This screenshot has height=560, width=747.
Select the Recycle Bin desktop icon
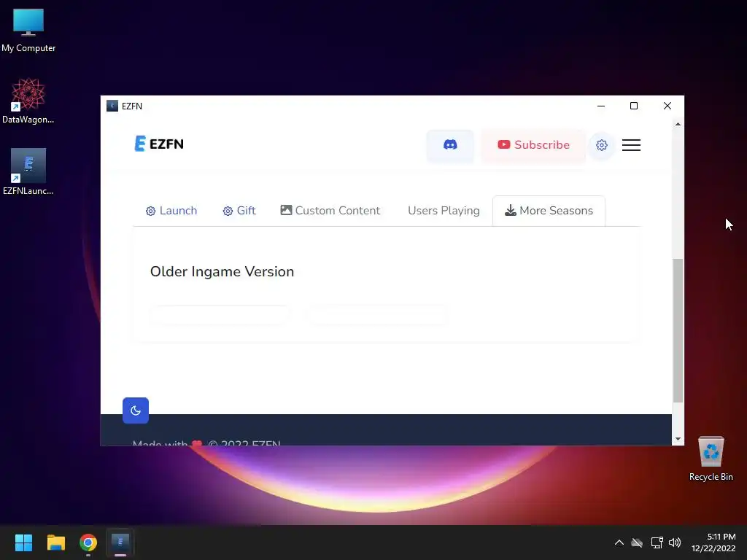(711, 459)
